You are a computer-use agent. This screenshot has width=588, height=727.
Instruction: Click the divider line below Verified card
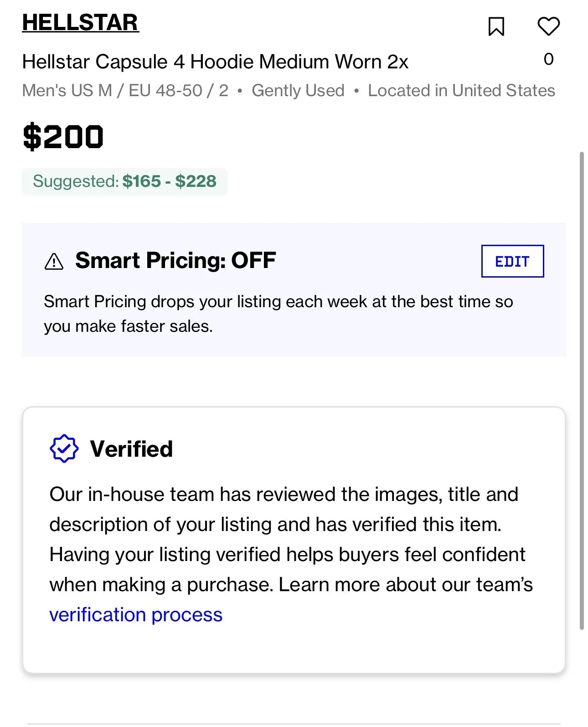point(294,723)
